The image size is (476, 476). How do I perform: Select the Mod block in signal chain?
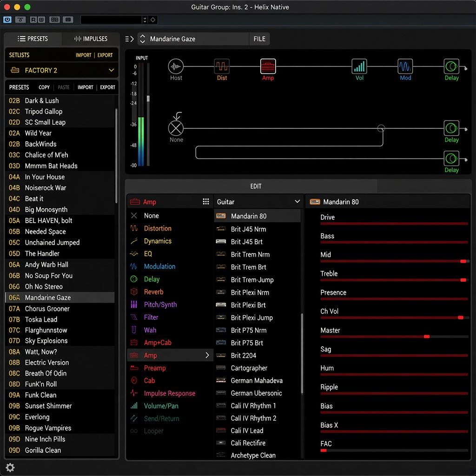point(405,66)
